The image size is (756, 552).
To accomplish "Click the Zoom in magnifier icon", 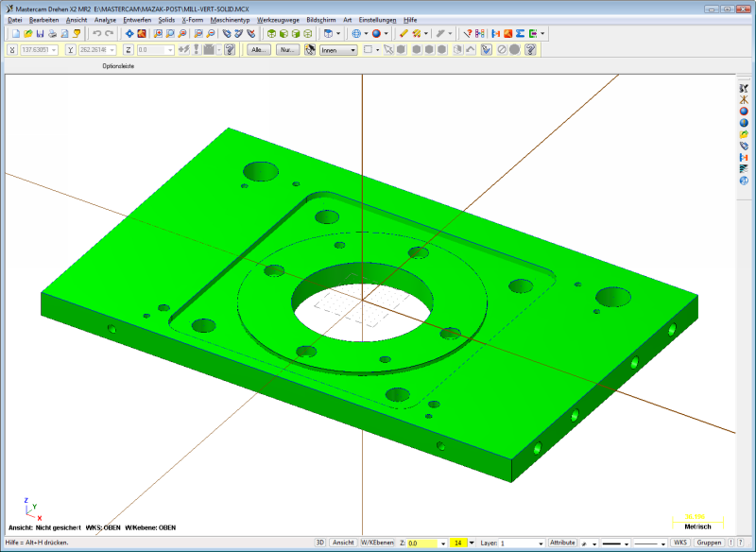I will (x=181, y=34).
